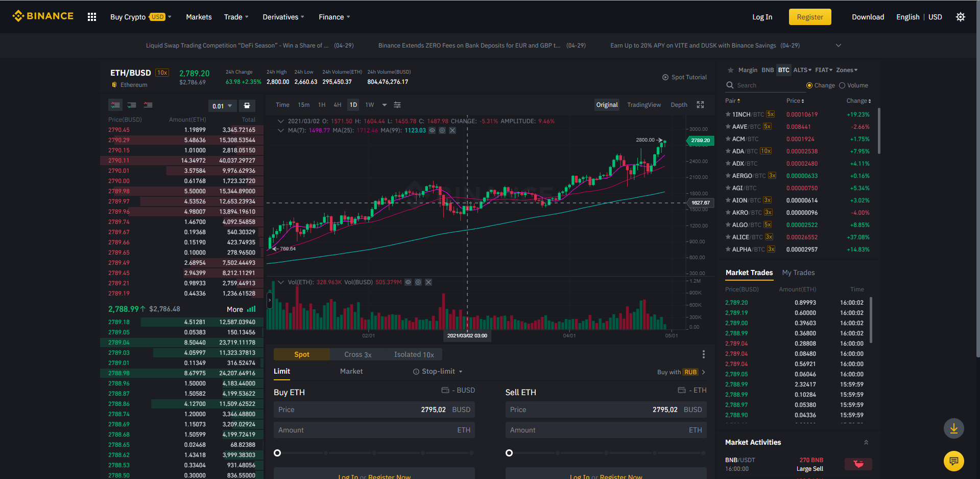Click the Sell ETH amount slider handle
This screenshot has height=479, width=980.
click(x=509, y=453)
